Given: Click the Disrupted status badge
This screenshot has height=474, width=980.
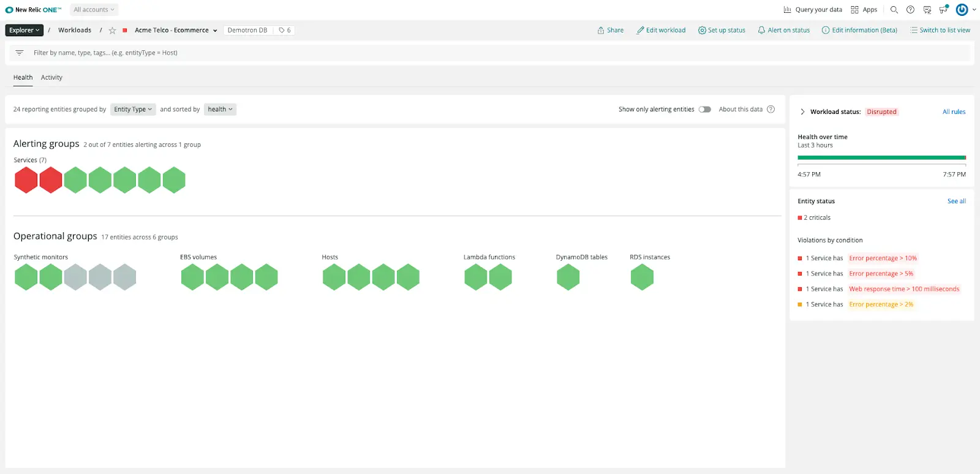Looking at the screenshot, I should [x=881, y=111].
